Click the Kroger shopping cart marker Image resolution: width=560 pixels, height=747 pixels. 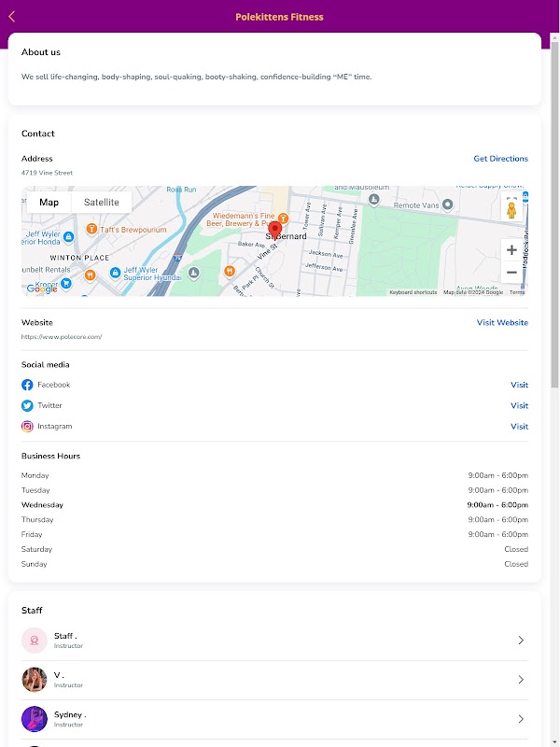pos(66,284)
